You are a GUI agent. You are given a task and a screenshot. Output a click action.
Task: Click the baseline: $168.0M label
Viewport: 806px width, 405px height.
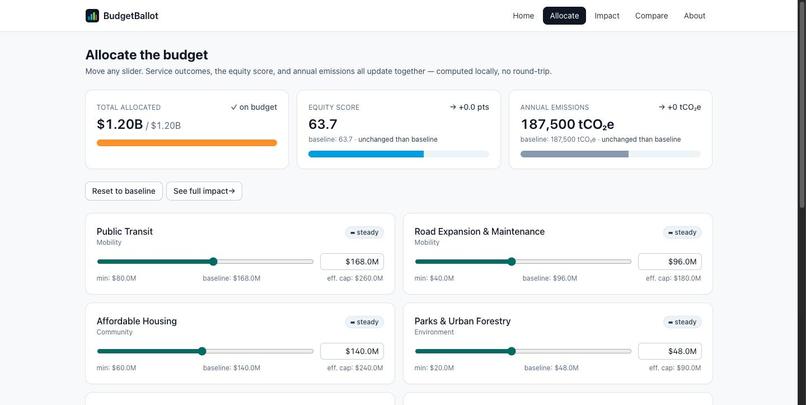(231, 279)
